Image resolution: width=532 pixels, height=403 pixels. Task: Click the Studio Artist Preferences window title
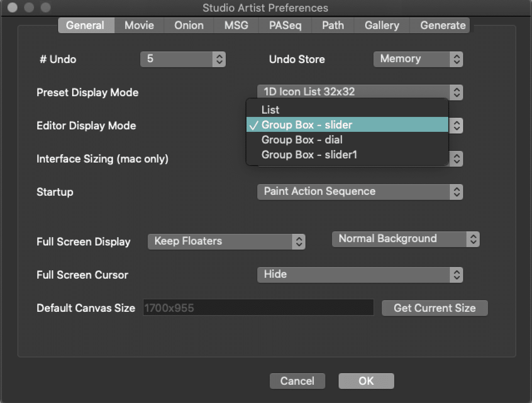(266, 8)
